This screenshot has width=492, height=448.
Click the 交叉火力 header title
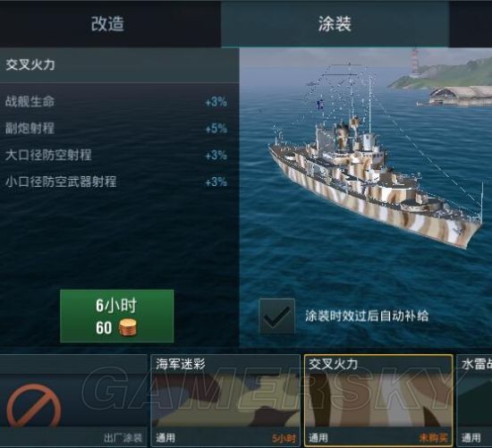[30, 64]
